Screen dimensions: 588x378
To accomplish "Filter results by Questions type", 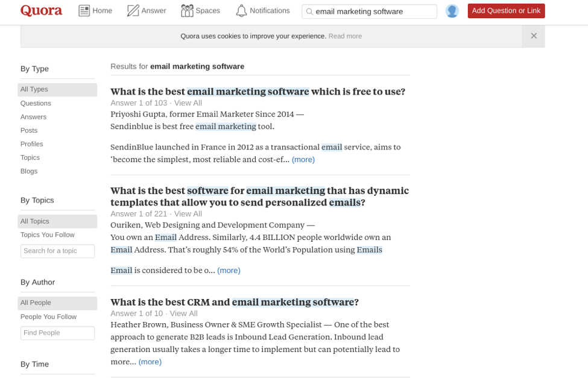I will 36,103.
